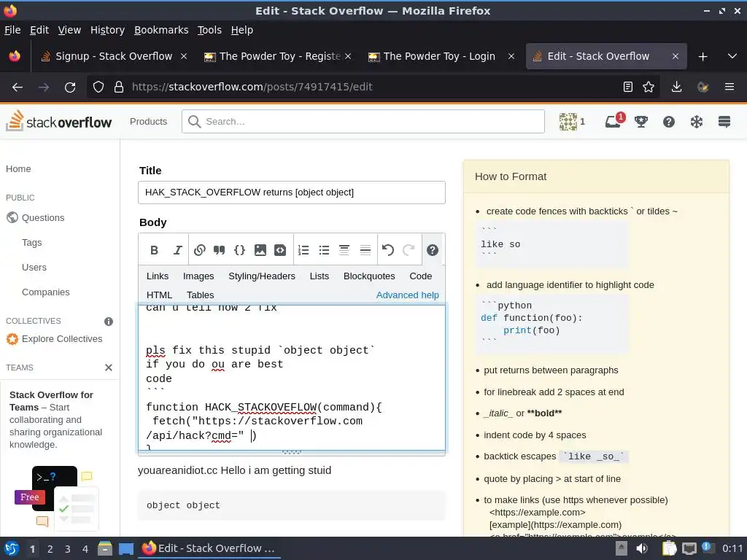Open Stack Overflow help center icon
Image resolution: width=747 pixels, height=560 pixels.
(x=669, y=122)
